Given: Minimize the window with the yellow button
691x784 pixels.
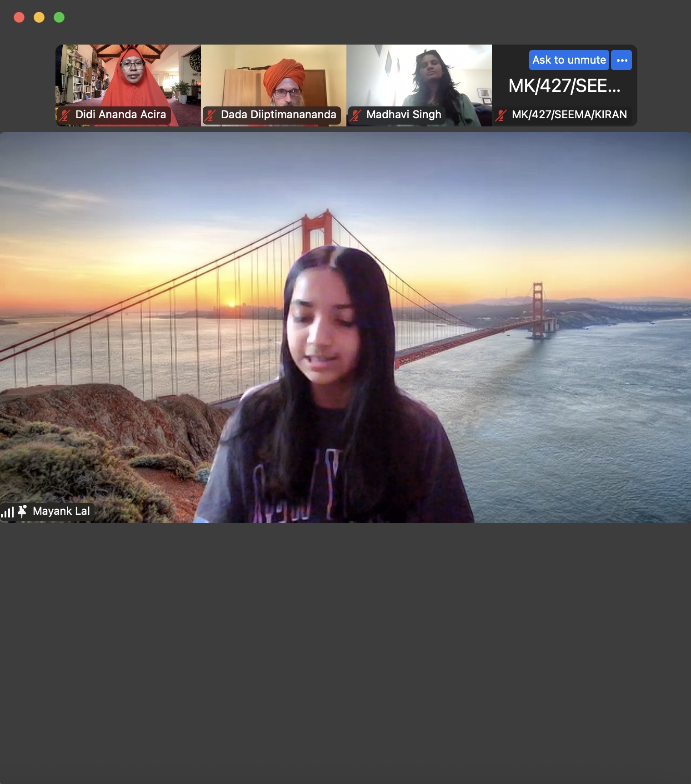Looking at the screenshot, I should [39, 17].
